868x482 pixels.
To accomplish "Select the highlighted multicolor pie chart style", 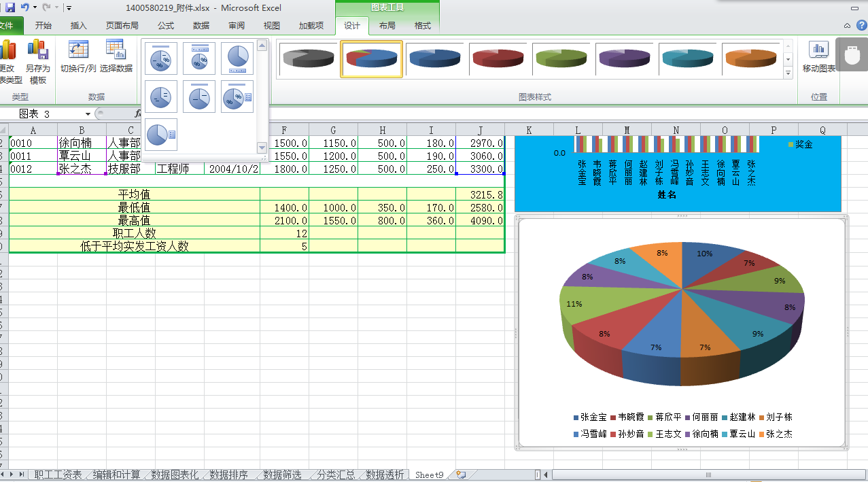I will pos(371,59).
